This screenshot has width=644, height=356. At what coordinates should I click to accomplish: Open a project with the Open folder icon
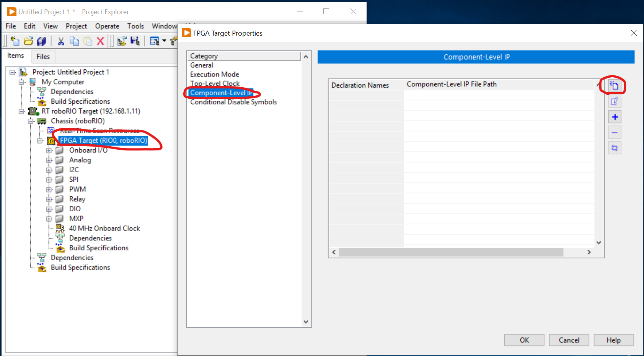[x=28, y=41]
